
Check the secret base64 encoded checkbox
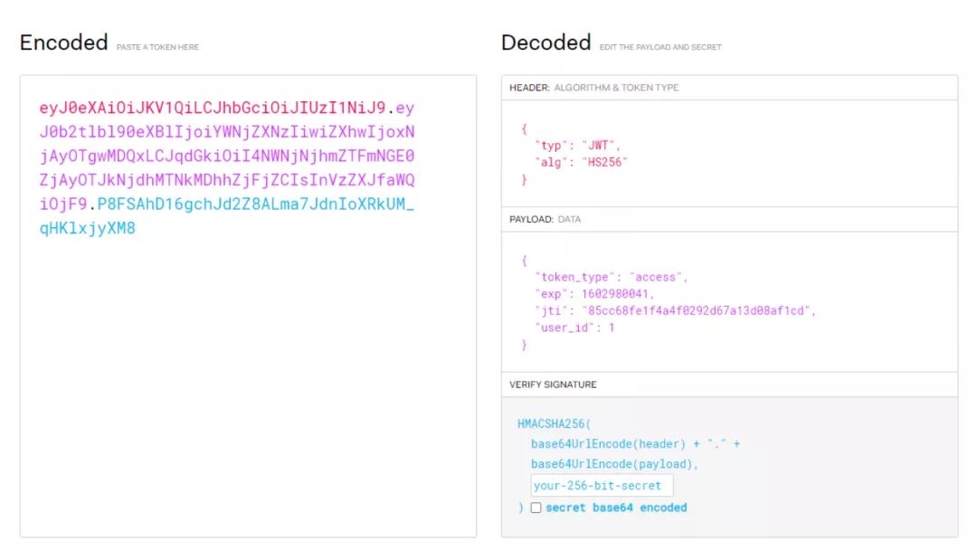pyautogui.click(x=536, y=508)
